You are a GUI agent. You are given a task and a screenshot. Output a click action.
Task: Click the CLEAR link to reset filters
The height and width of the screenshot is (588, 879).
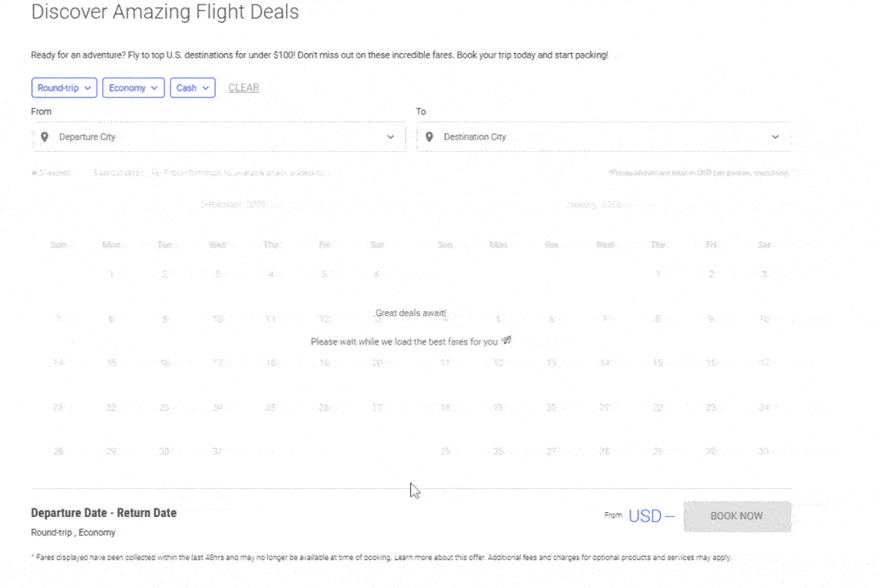click(x=243, y=87)
